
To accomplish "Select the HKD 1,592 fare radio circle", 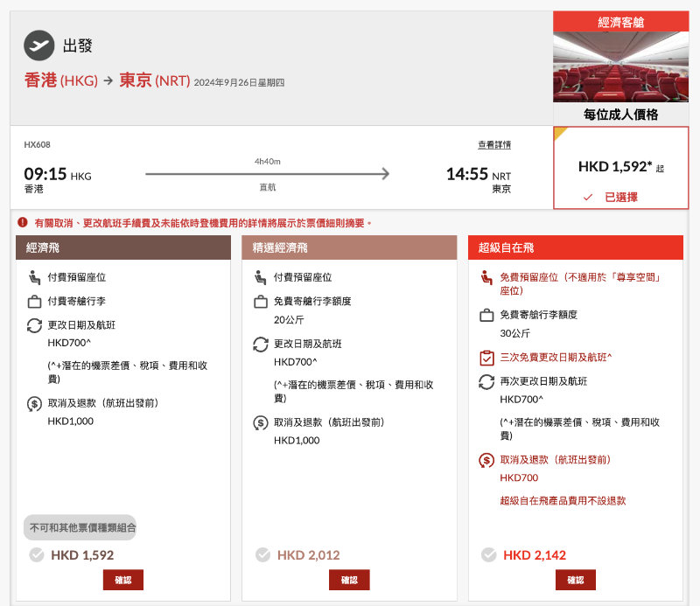I will 37,554.
